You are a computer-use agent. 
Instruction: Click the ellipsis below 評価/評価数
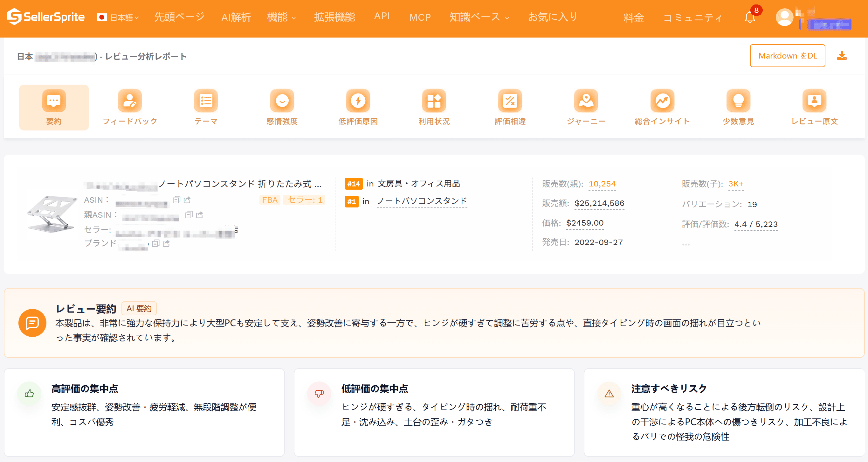[686, 244]
